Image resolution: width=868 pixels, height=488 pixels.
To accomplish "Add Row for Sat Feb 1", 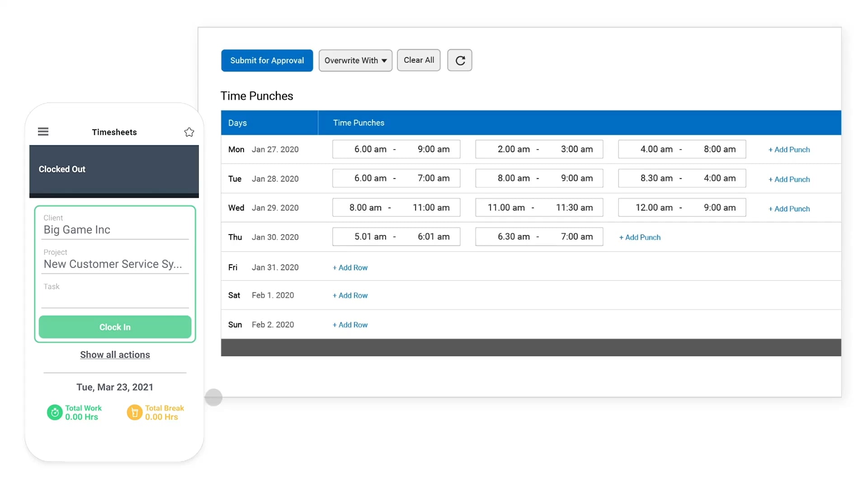I will [350, 296].
